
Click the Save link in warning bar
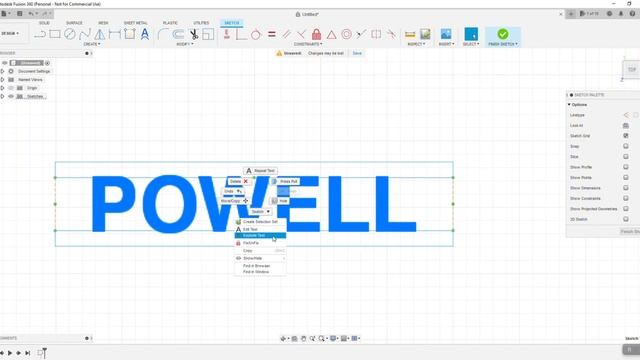pos(357,53)
